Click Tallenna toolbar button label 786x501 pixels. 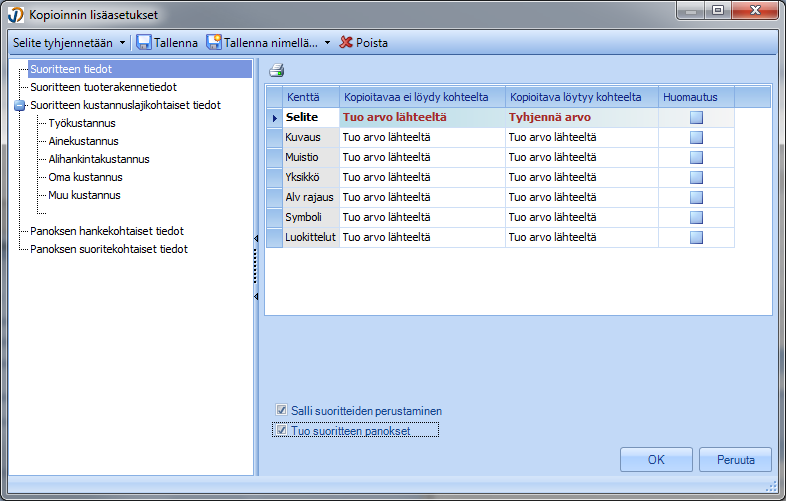coord(176,43)
